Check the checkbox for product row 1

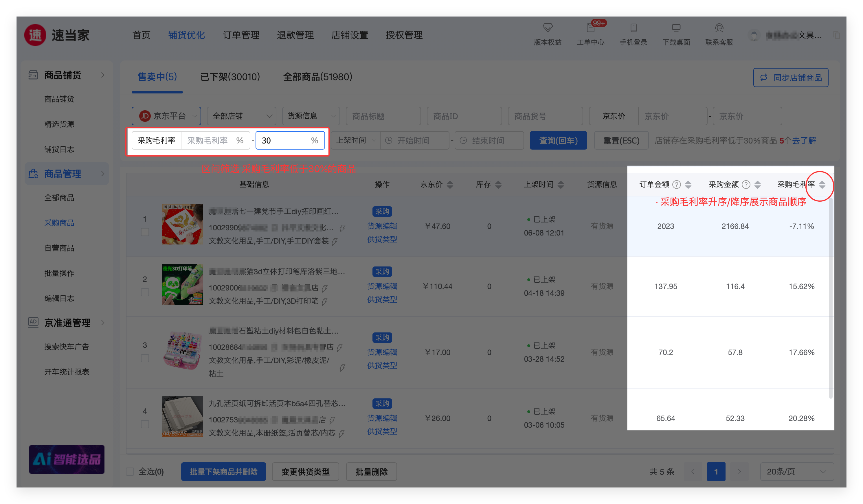[x=145, y=232]
